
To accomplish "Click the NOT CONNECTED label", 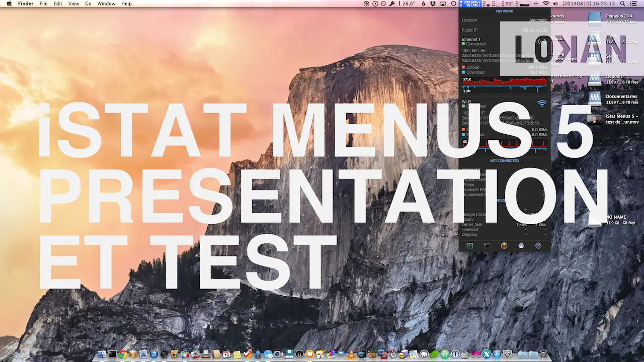I will [x=504, y=160].
